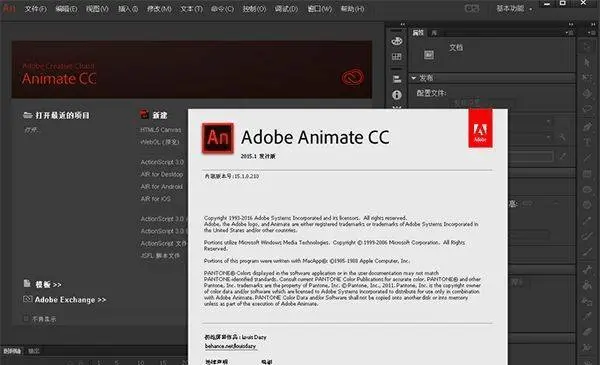This screenshot has width=600, height=365.
Task: Open the 帮助(H) menu
Action: tap(352, 8)
